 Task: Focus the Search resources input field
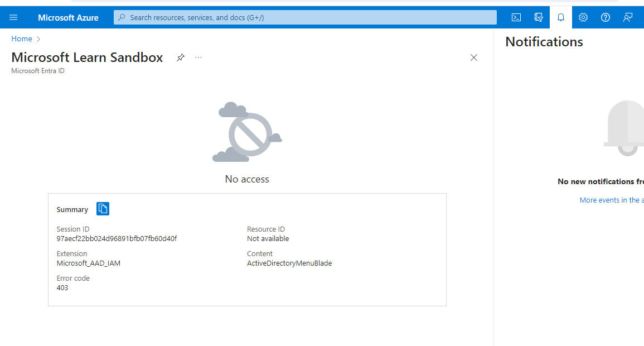click(305, 17)
